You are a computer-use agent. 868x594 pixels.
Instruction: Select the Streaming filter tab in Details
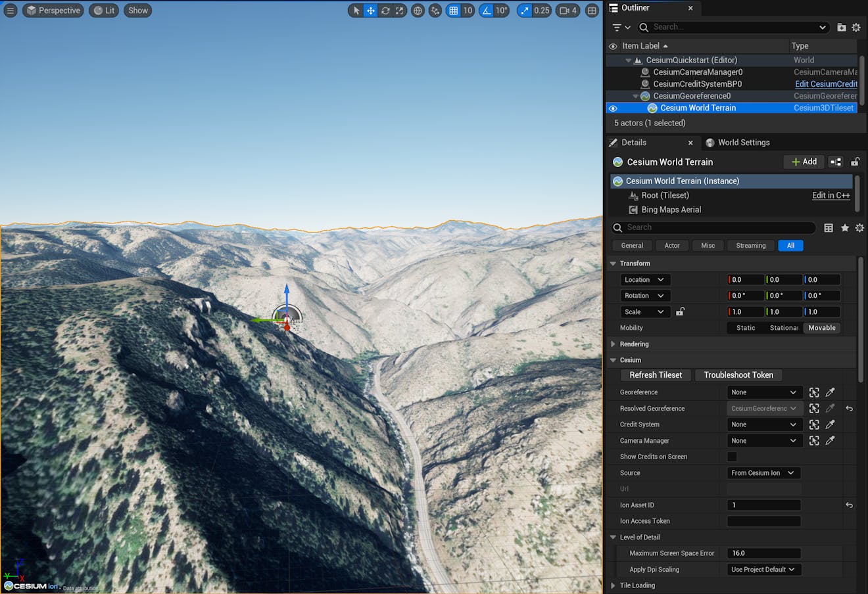(x=750, y=245)
